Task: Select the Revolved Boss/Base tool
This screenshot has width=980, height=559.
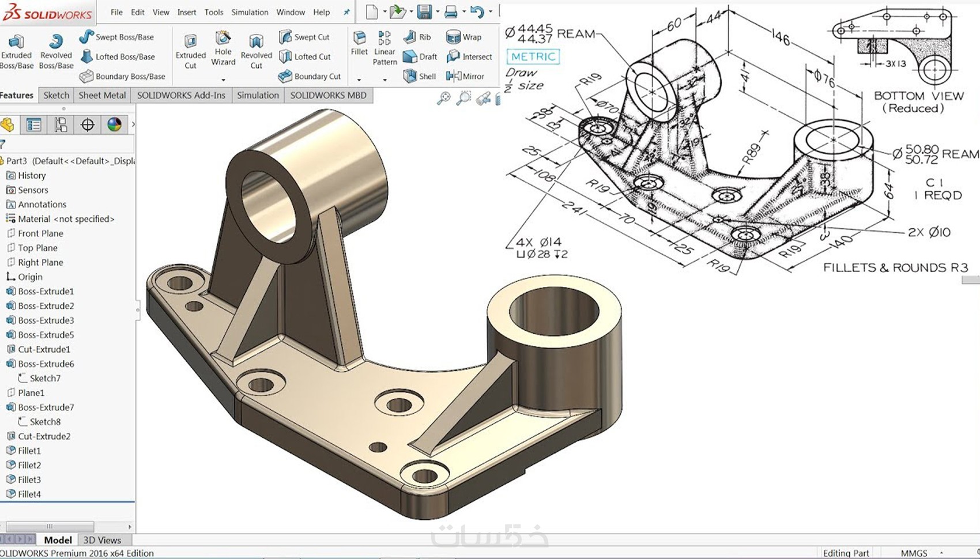Action: 56,51
